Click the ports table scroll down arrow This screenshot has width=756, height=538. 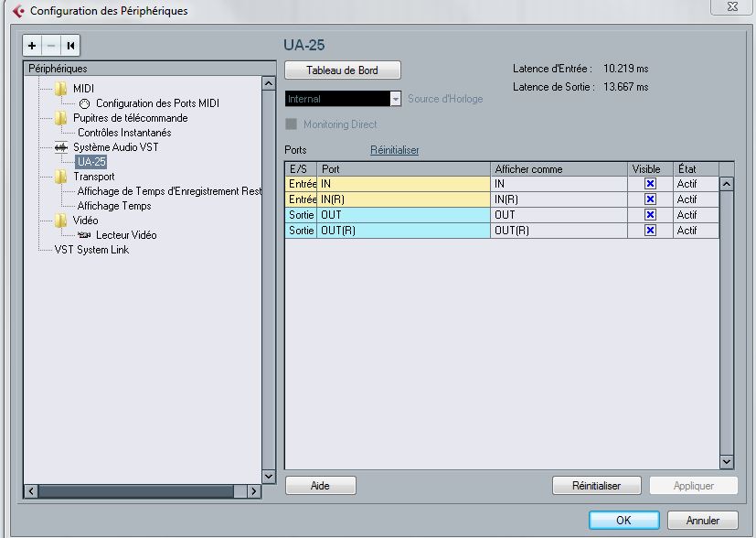[727, 462]
